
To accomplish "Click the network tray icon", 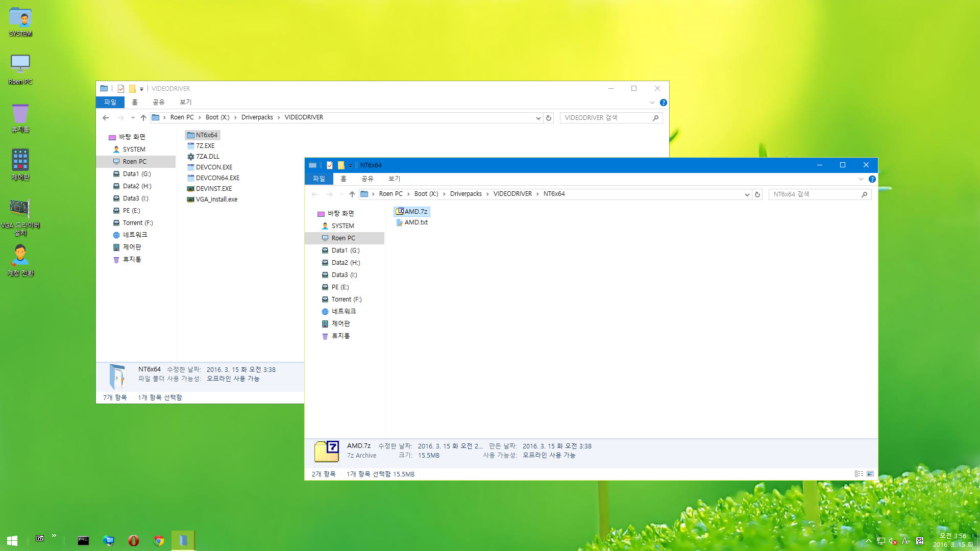I will pos(881,541).
